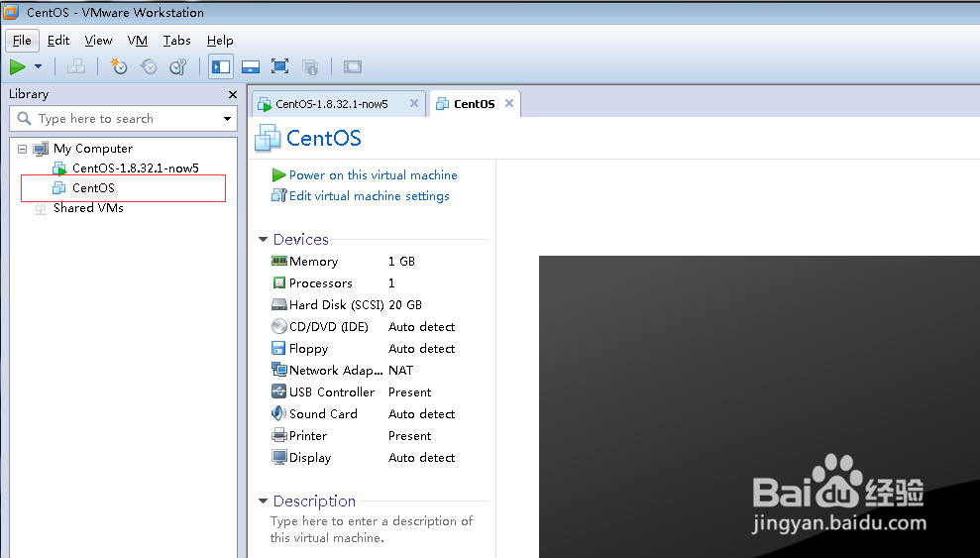Click the Display device icon
The image size is (980, 558).
[278, 457]
